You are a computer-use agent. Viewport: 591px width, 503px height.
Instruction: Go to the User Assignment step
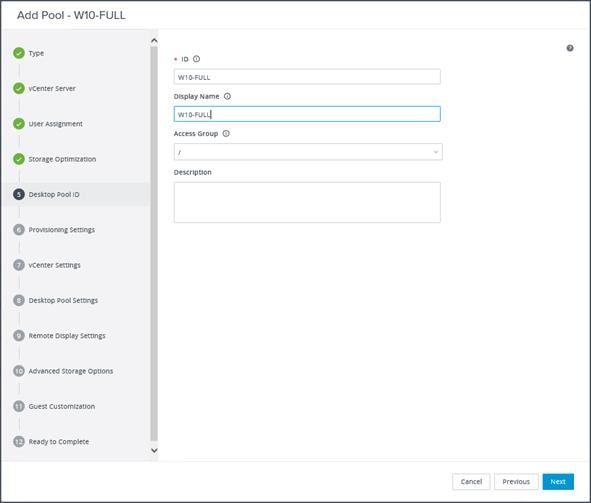55,124
